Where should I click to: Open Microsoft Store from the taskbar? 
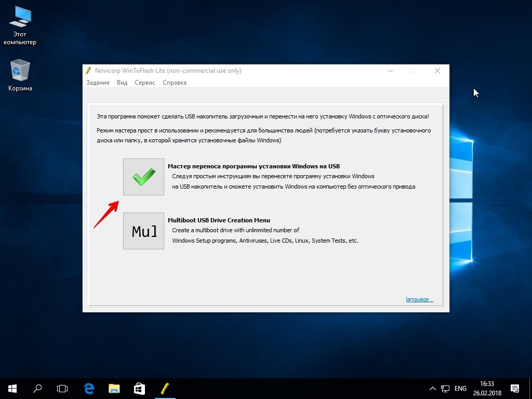[x=139, y=389]
